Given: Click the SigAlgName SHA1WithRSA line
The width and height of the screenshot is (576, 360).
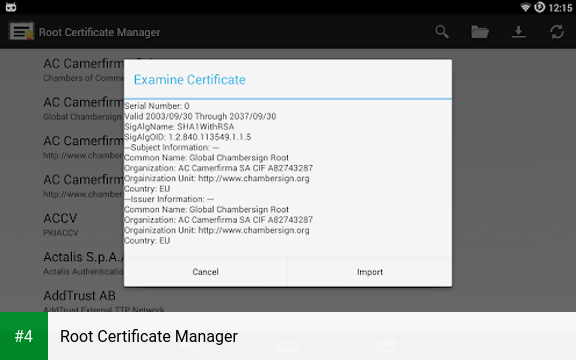Looking at the screenshot, I should coord(179,127).
